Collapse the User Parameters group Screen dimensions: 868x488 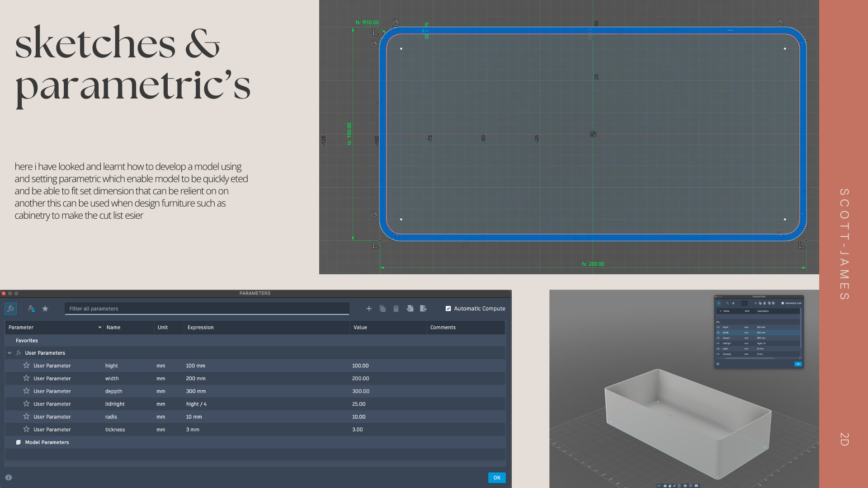tap(9, 353)
